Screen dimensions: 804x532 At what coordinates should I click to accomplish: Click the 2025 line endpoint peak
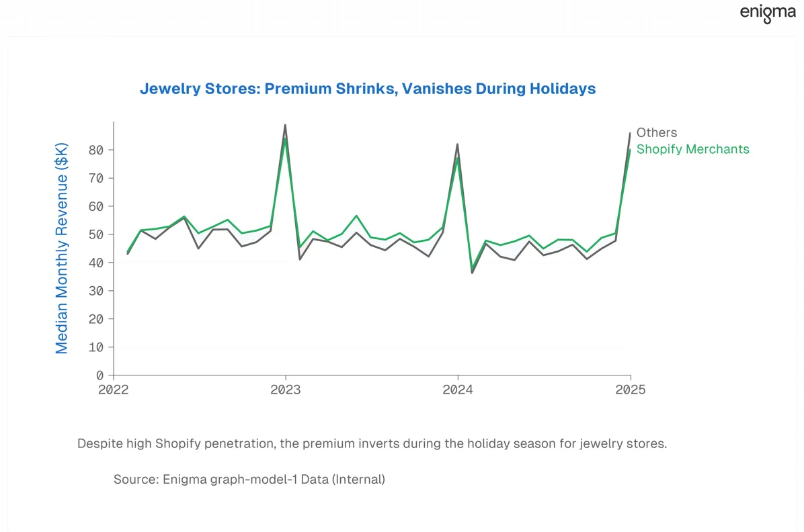(630, 133)
